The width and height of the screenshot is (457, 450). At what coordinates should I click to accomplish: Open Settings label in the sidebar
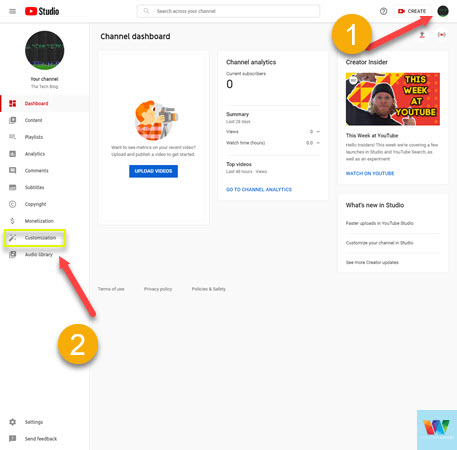tap(34, 422)
